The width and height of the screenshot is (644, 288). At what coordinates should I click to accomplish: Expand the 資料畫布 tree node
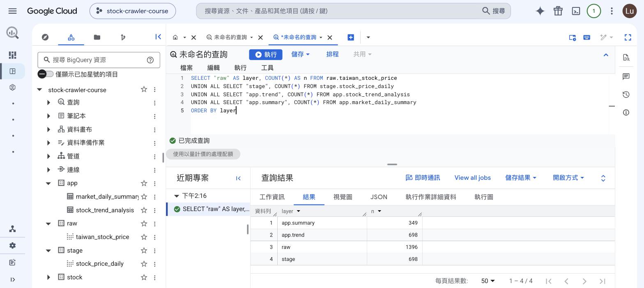point(49,130)
